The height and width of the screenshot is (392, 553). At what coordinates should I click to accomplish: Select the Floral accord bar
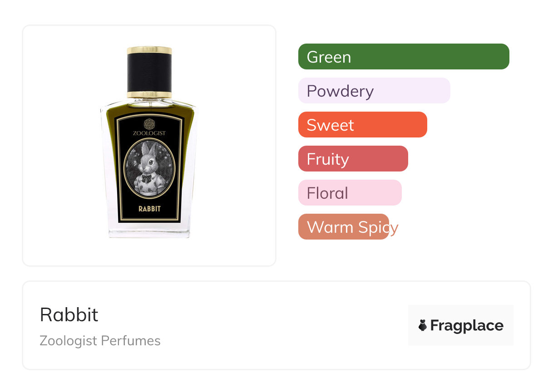pyautogui.click(x=350, y=193)
